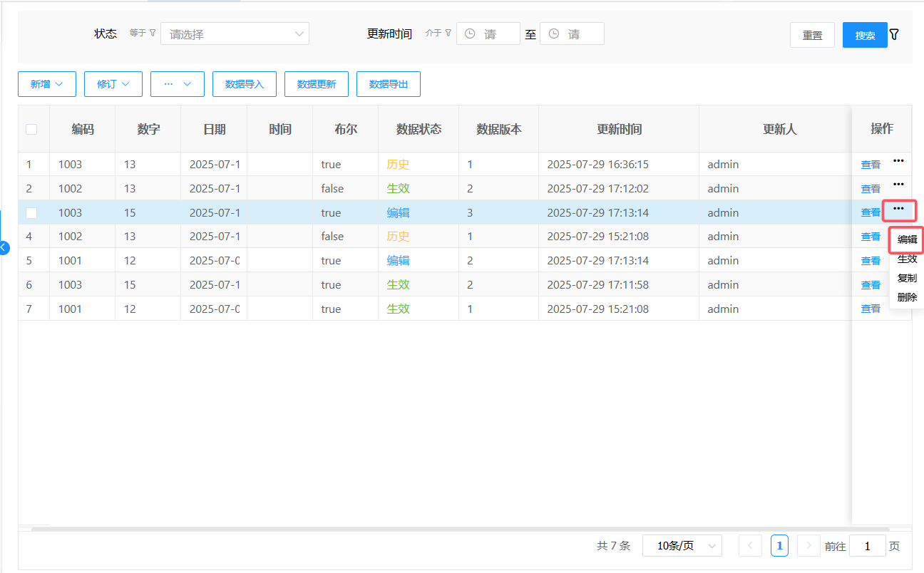Open the 10条/页 page size selector
924x573 pixels.
682,546
